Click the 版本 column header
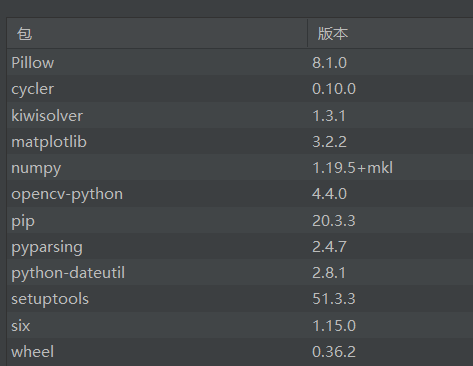 point(390,34)
